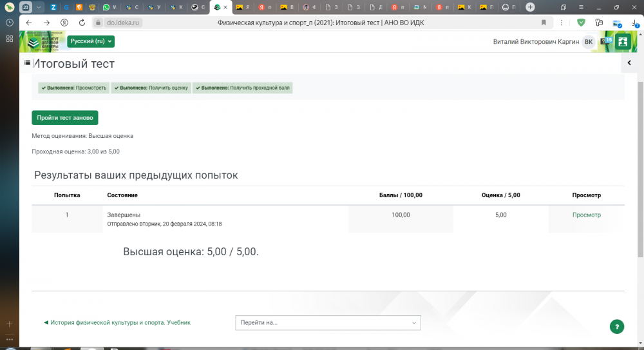This screenshot has height=350, width=644.
Task: Open the green shield Protect icon
Action: coord(581,23)
